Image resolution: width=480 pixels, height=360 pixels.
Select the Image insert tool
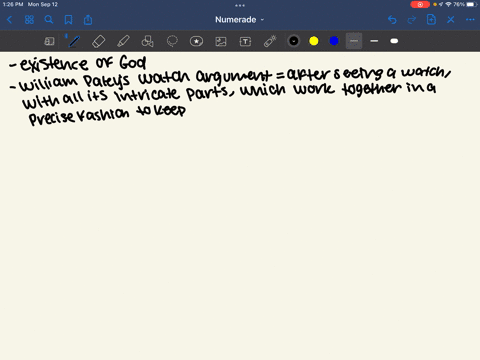click(221, 41)
